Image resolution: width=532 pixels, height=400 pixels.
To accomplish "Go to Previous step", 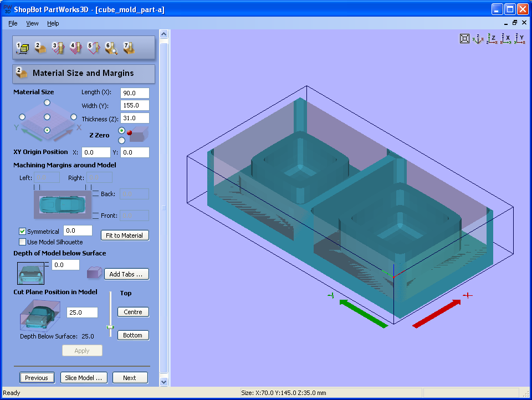I will click(37, 378).
